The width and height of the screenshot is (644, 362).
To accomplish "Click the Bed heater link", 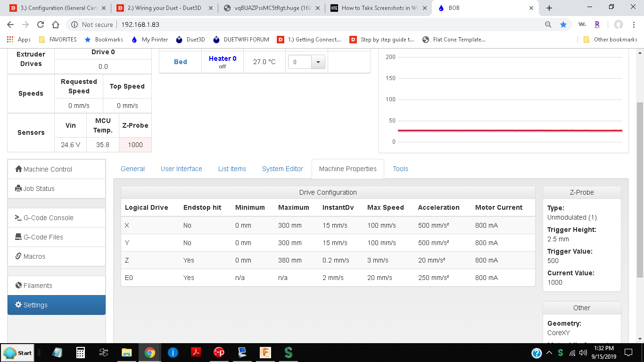I will coord(181,62).
